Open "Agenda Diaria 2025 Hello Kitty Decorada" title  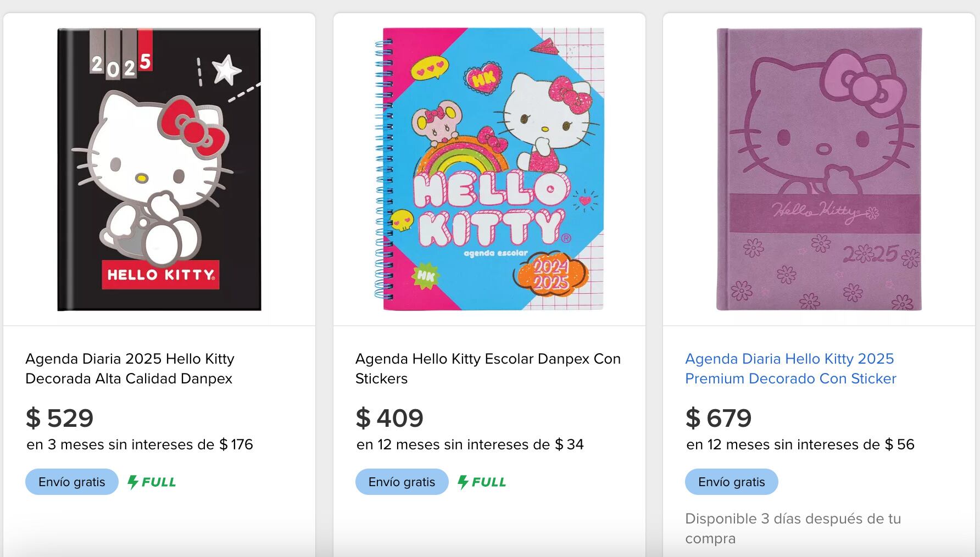130,369
